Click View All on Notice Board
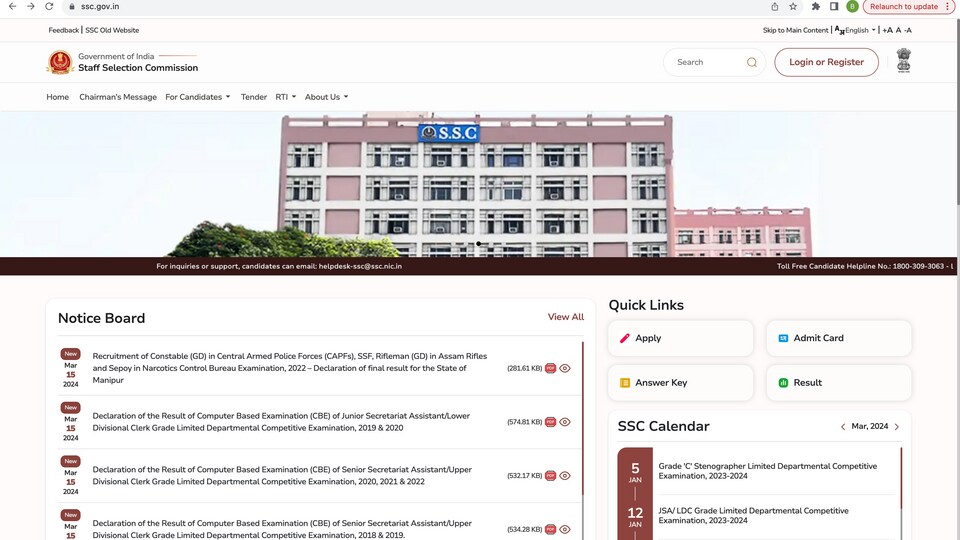 pos(566,317)
